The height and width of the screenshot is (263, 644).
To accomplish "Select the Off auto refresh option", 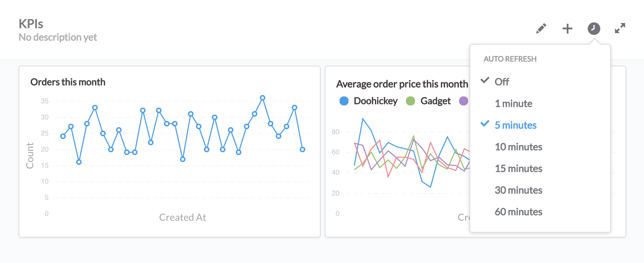I will 502,82.
